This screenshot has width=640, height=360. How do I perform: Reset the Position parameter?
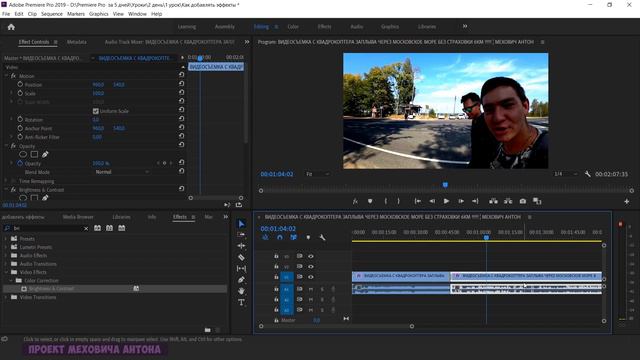click(x=181, y=84)
